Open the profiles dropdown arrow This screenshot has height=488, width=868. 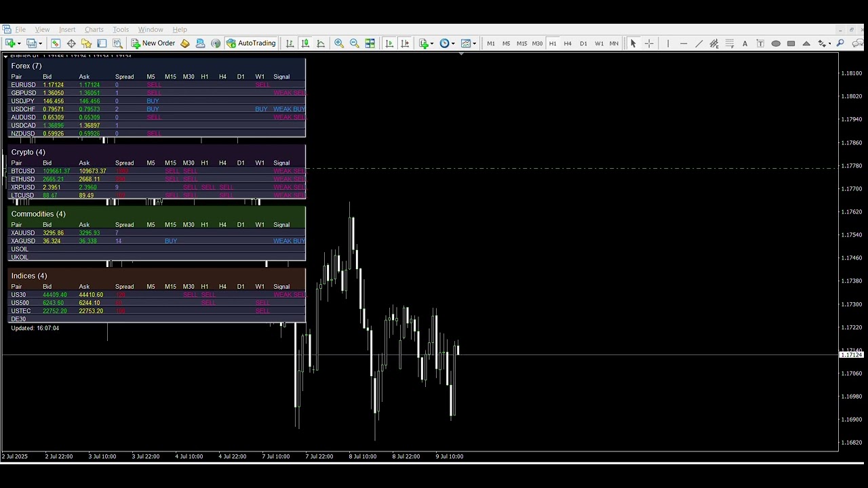coord(40,43)
